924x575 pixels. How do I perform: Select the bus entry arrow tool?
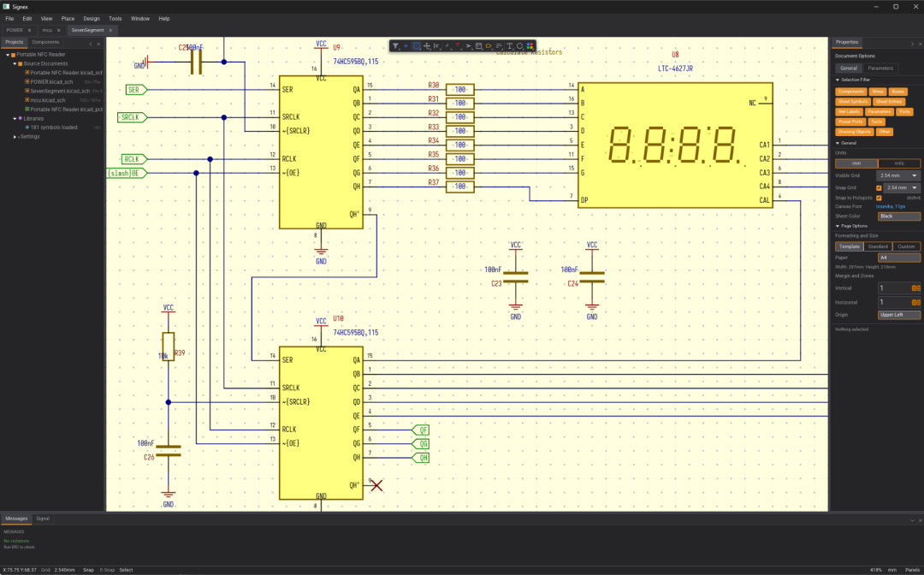tap(468, 46)
